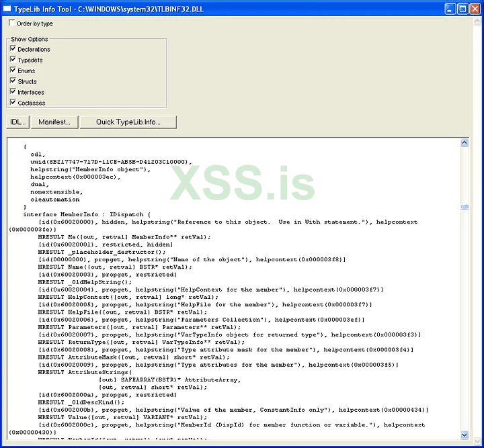Click the 'HRESULT AttributeStrings(' line
The width and height of the screenshot is (484, 448).
click(x=85, y=373)
